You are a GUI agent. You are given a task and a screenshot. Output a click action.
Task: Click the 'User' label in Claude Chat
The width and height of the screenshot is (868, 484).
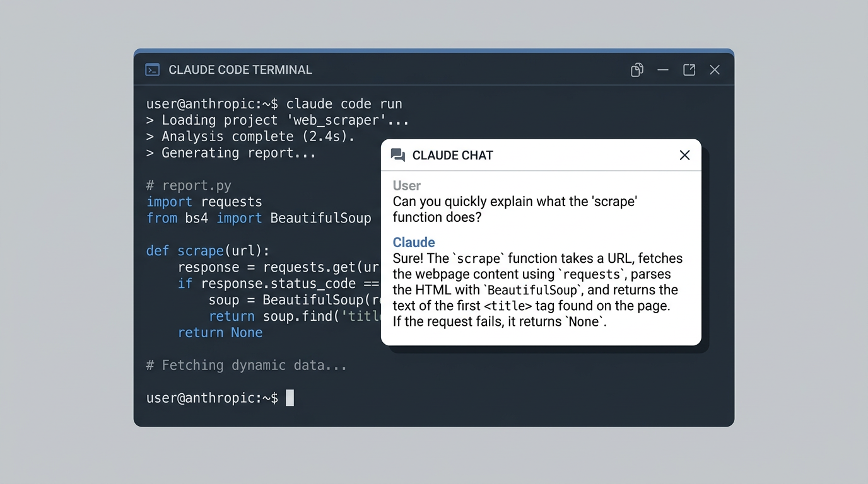[407, 185]
